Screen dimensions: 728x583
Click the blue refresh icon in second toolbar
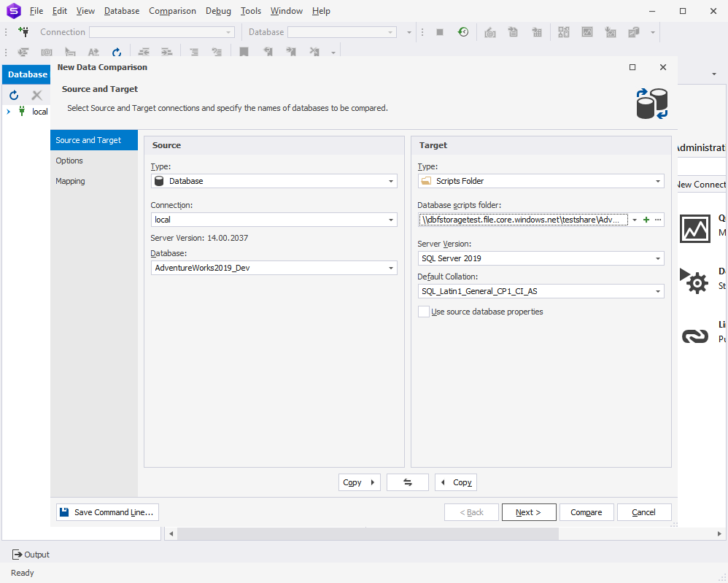(117, 52)
